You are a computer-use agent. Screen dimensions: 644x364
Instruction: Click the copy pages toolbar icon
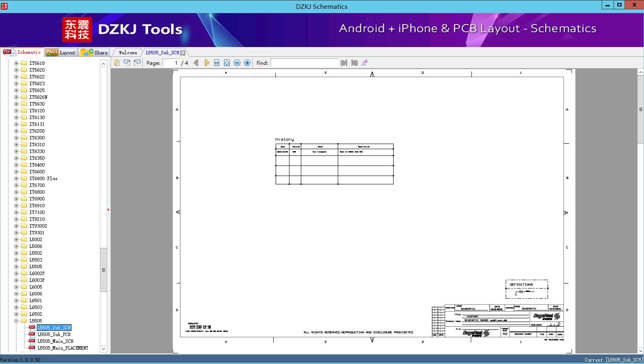117,63
